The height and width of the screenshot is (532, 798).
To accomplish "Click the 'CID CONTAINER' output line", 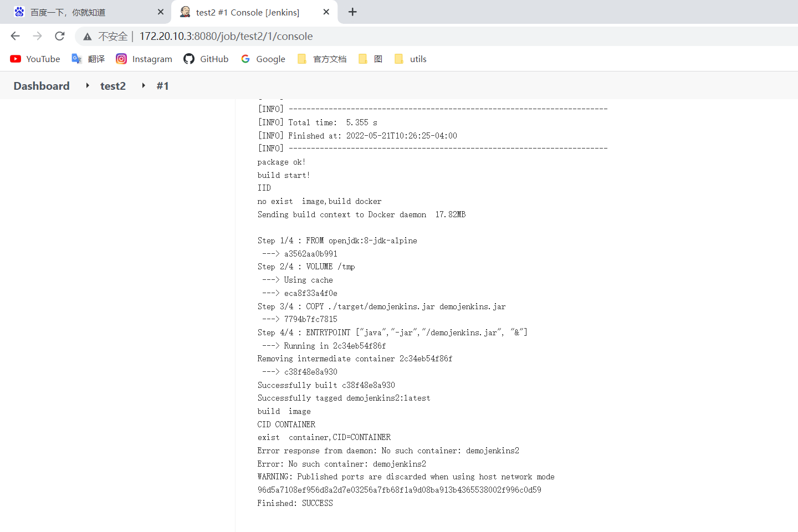I will click(x=286, y=424).
